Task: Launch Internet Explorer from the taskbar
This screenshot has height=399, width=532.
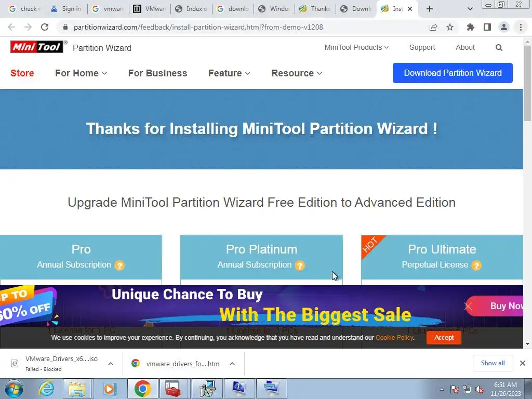Action: 46,389
